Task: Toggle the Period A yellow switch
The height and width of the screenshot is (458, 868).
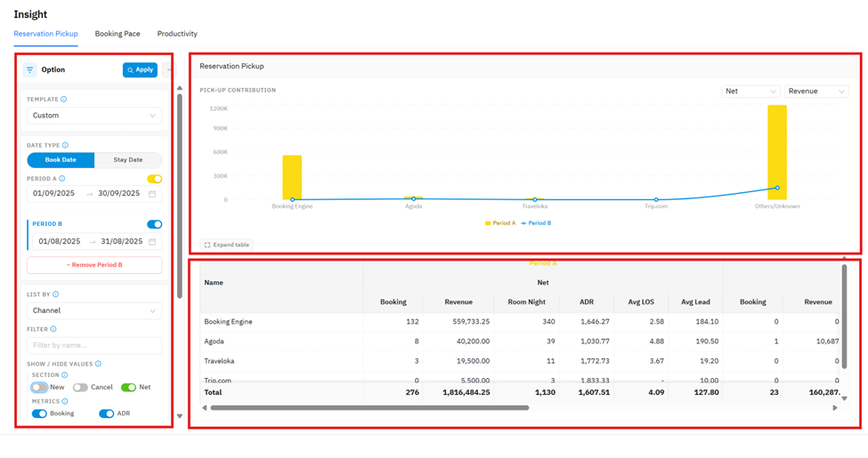Action: click(154, 179)
